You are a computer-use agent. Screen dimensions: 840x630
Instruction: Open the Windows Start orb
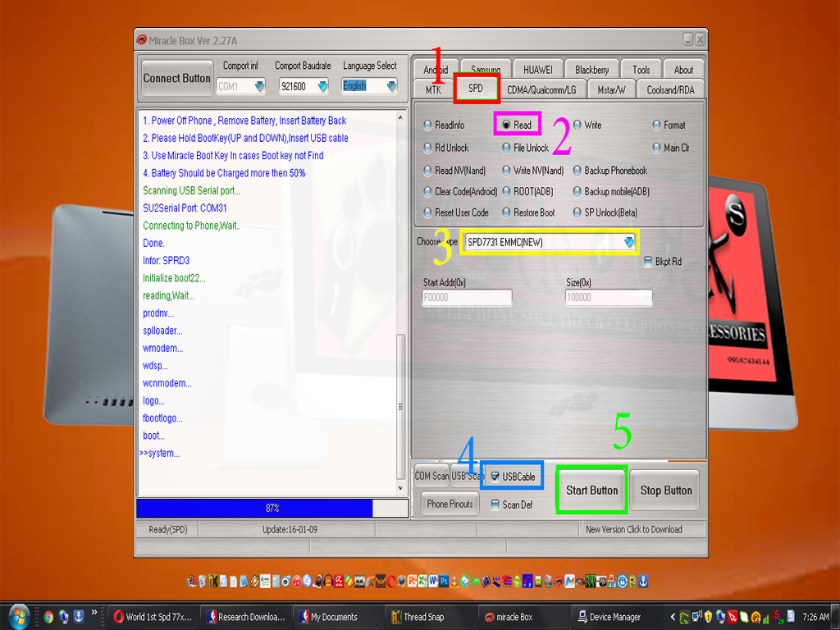click(18, 616)
